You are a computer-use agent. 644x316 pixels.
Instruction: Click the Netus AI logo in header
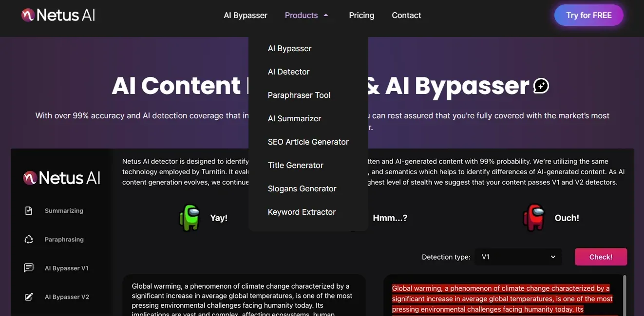(x=58, y=15)
